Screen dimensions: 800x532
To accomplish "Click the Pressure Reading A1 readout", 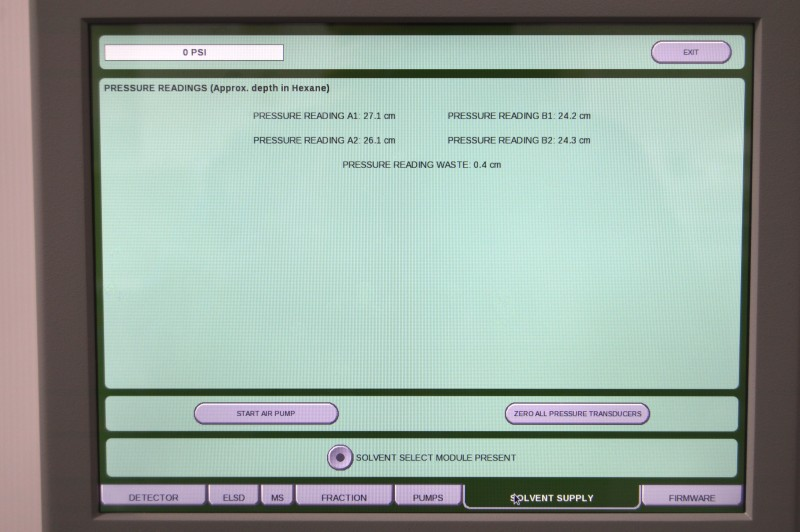I will tap(324, 116).
